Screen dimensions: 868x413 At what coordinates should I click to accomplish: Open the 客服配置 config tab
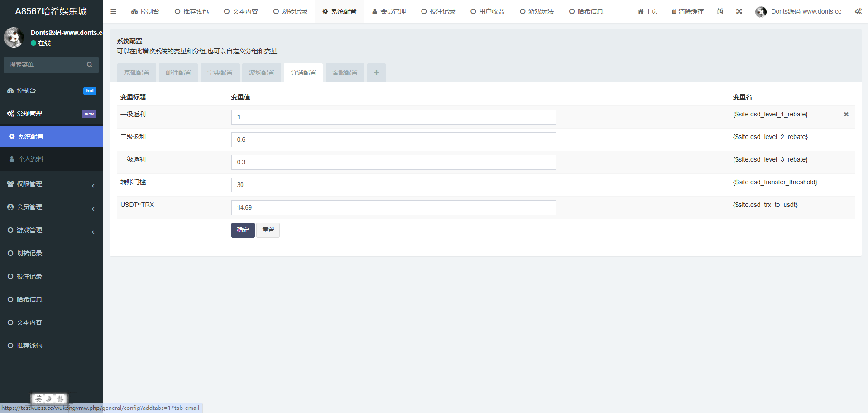click(x=345, y=72)
